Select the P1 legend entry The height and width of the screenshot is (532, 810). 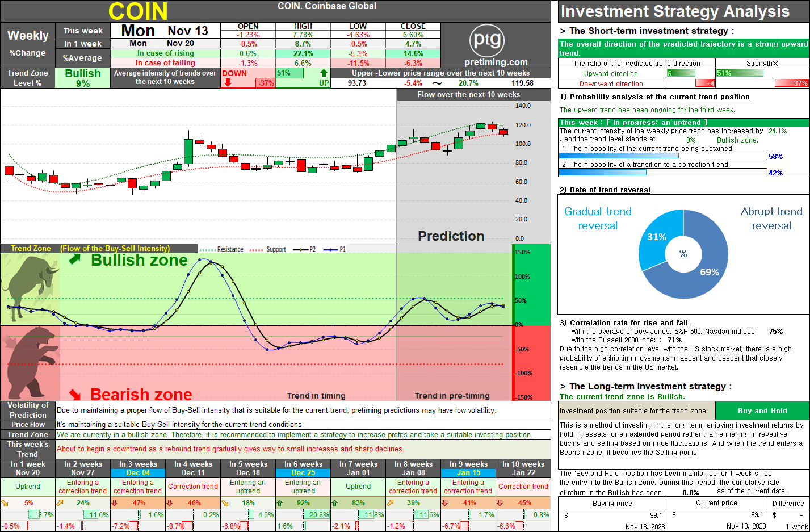click(x=334, y=249)
